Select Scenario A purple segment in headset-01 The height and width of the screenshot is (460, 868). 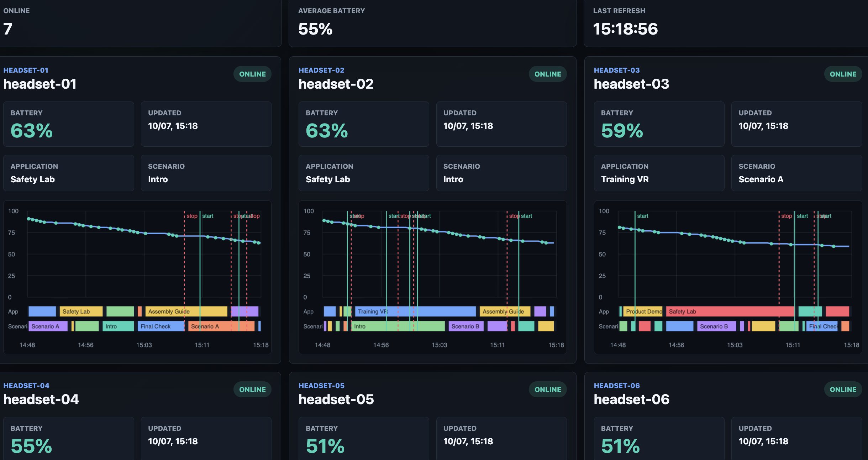(x=48, y=326)
